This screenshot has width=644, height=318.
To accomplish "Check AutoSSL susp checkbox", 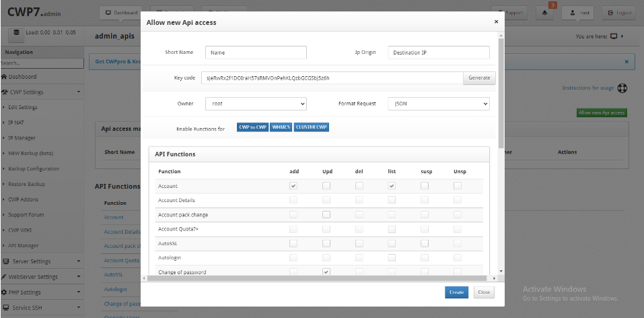I will coord(425,243).
